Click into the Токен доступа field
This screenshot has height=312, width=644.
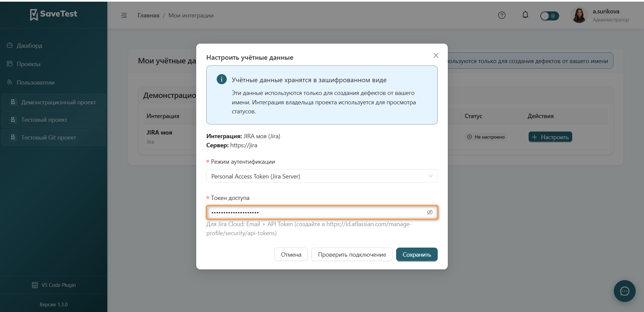tap(322, 212)
